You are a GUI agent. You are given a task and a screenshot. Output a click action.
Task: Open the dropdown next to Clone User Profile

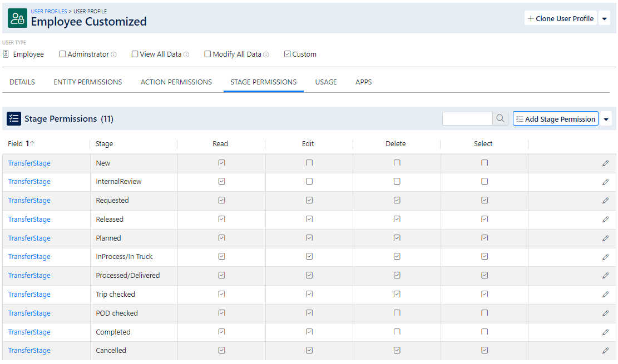[604, 18]
